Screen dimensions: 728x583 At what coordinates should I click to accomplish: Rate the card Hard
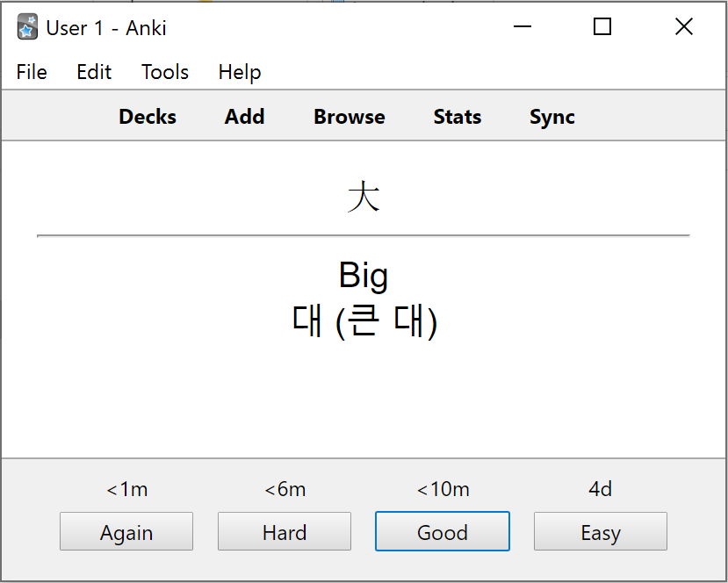pos(285,531)
